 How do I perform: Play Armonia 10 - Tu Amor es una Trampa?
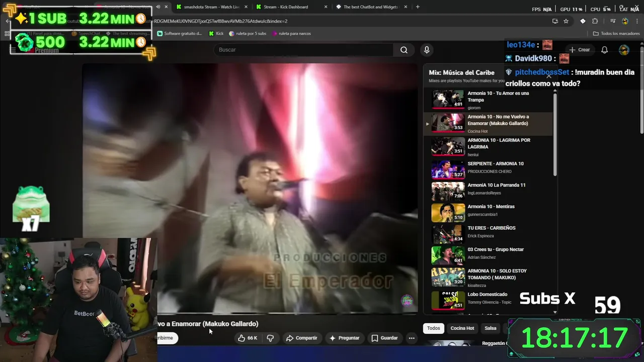point(488,100)
